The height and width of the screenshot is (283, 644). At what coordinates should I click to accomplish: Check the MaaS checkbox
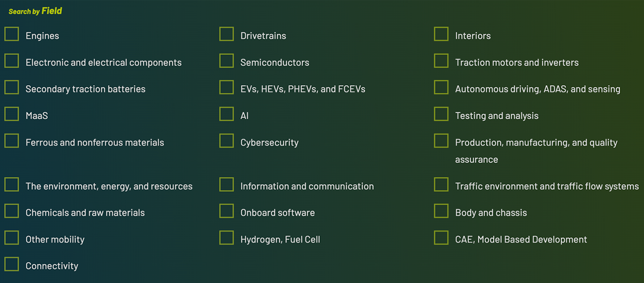12,114
